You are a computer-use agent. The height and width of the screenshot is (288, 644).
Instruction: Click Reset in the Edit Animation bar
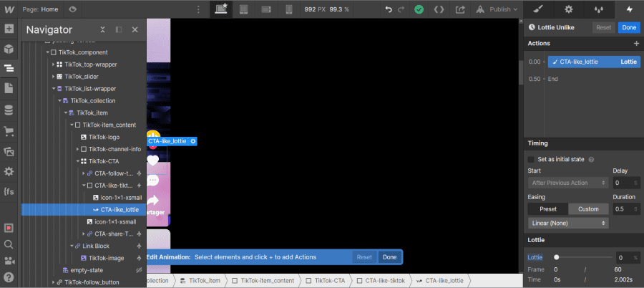tap(364, 257)
